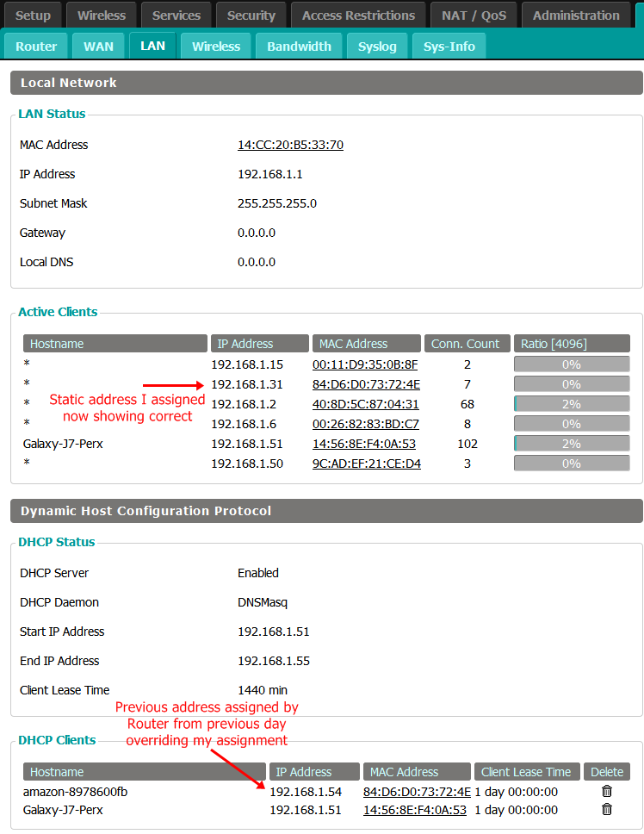Open the Bandwidth sub-tab
644x834 pixels.
coord(299,47)
